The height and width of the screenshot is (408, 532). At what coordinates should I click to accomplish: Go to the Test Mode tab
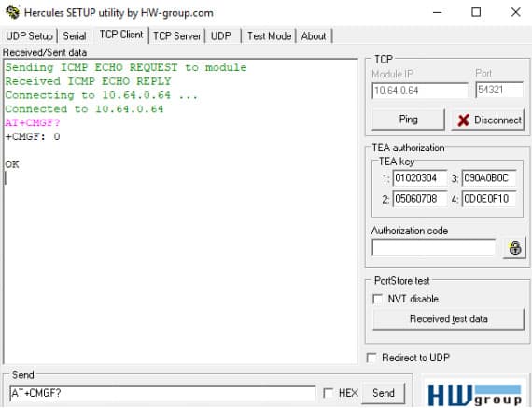[269, 36]
